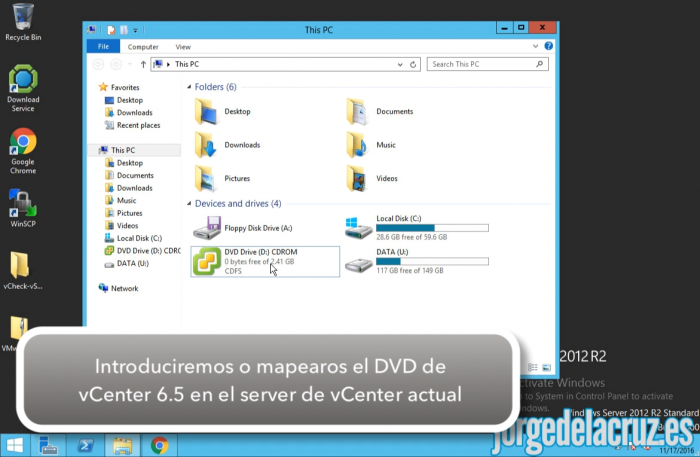Viewport: 700px width, 457px height.
Task: Select the Downloads folder in Folders group
Action: click(228, 145)
